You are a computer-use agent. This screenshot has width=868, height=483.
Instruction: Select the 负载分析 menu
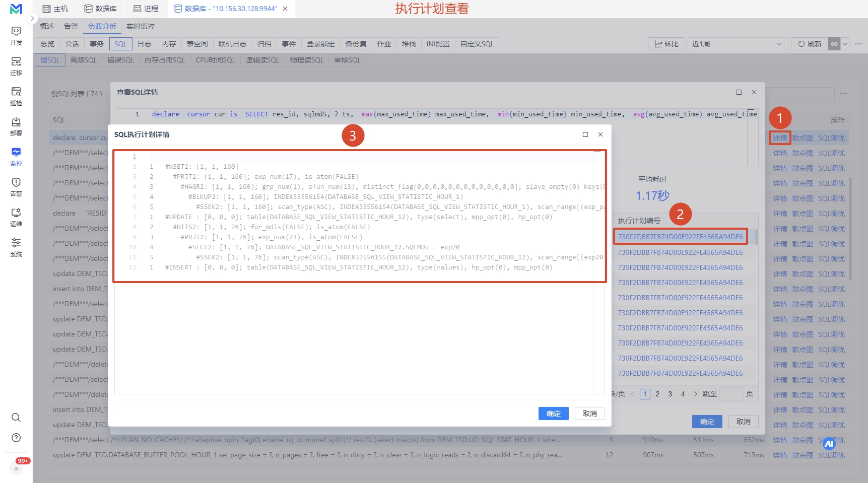102,26
